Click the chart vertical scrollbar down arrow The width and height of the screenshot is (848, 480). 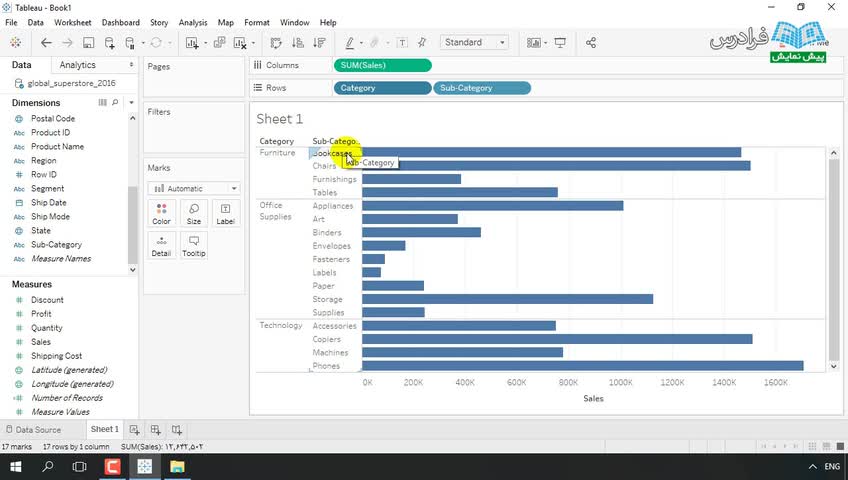(833, 366)
